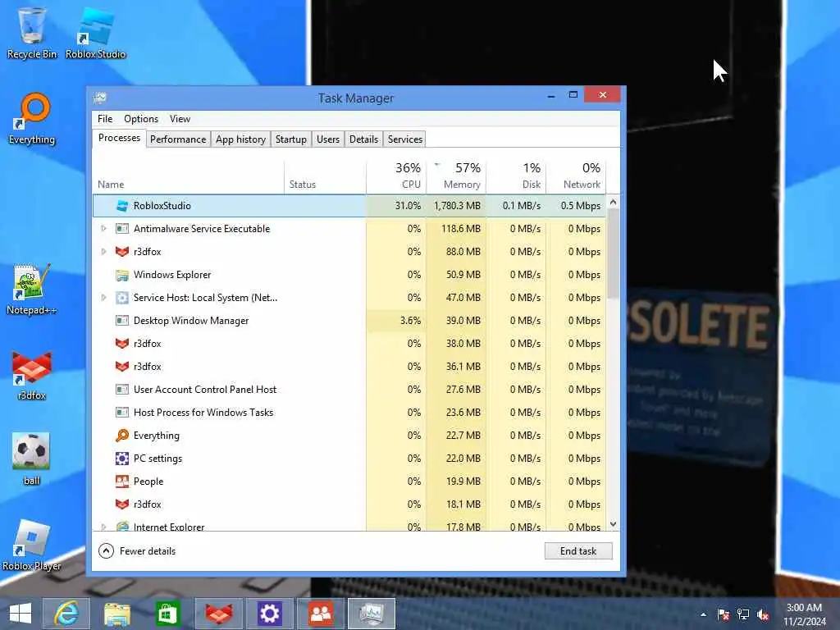Screen dimensions: 840x630
Task: Click the Host Process for Windows Tasks icon
Action: point(122,413)
